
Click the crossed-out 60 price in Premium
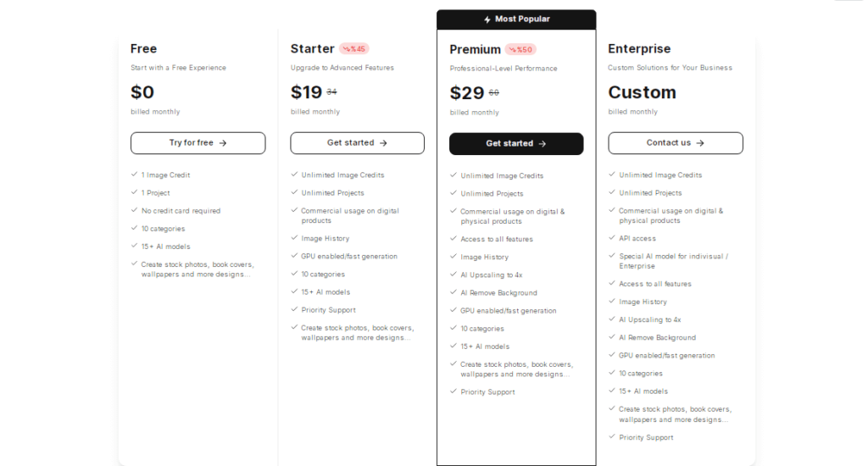tap(494, 92)
